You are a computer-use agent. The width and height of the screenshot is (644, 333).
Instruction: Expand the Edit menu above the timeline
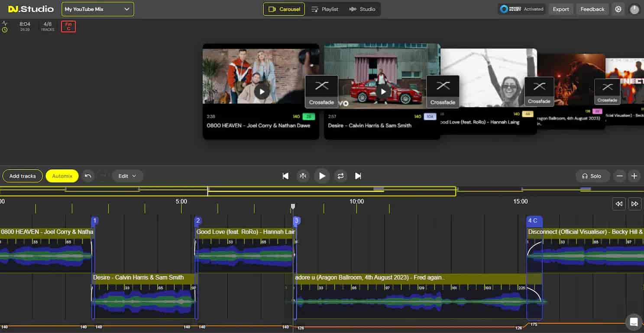pyautogui.click(x=127, y=176)
